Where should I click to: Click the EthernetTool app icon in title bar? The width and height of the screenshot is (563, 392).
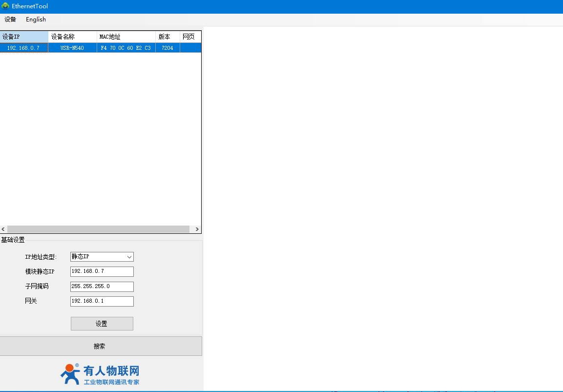[x=5, y=6]
